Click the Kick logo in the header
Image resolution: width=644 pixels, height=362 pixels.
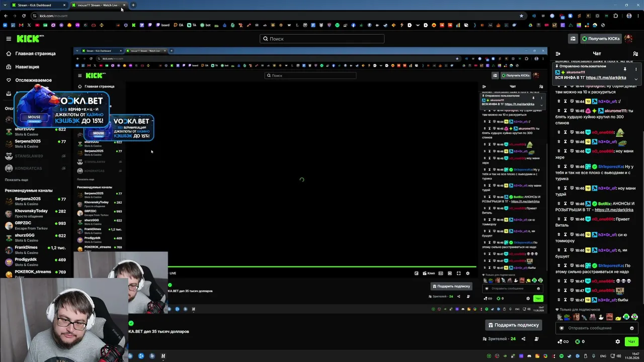(30, 39)
